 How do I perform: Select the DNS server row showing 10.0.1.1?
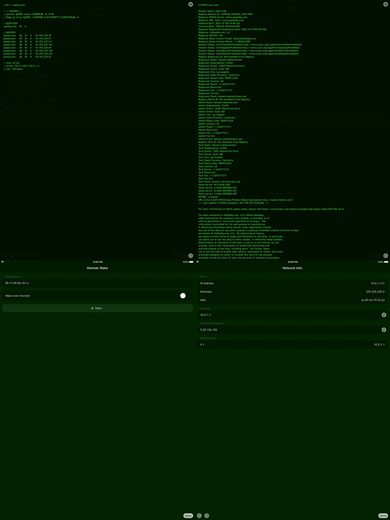pos(292,345)
